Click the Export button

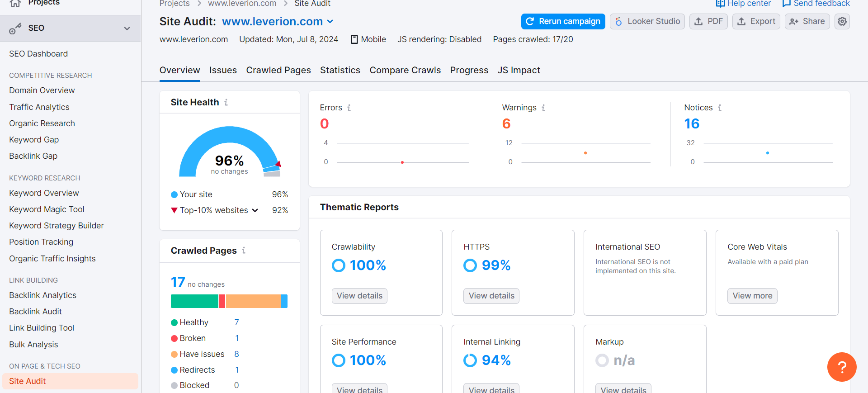click(x=756, y=21)
